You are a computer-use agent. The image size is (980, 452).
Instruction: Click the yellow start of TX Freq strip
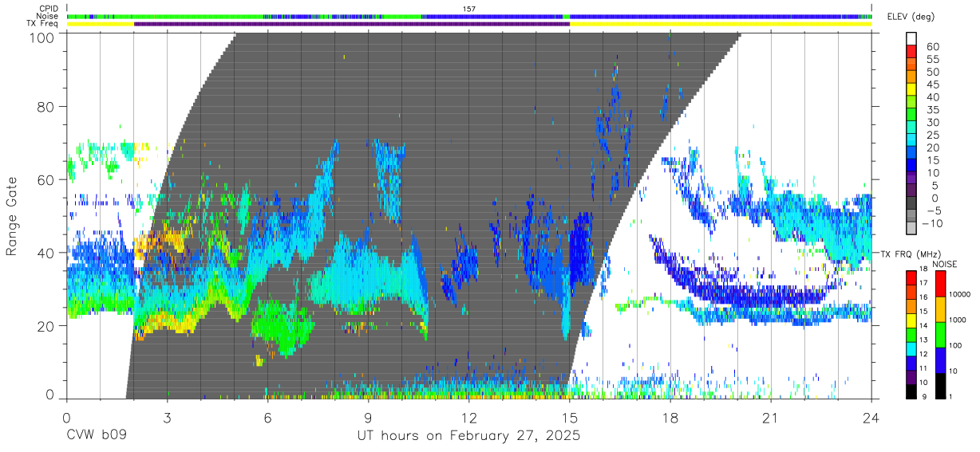tap(101, 24)
